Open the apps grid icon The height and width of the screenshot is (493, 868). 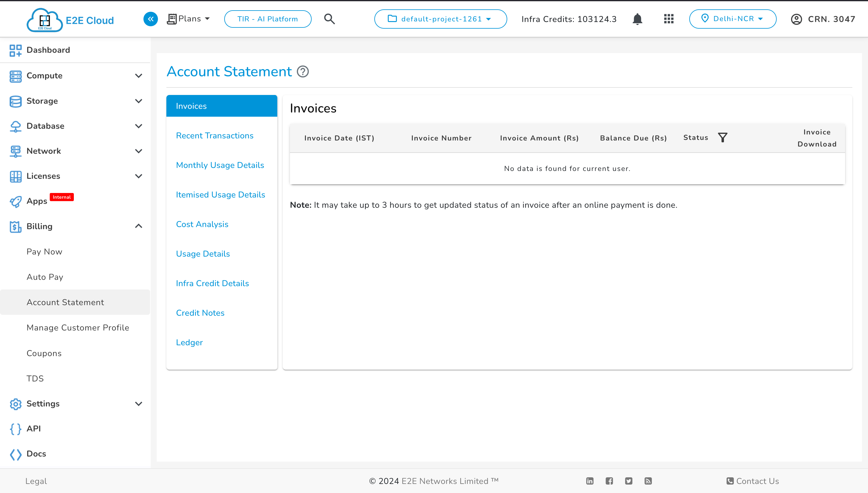pyautogui.click(x=669, y=19)
